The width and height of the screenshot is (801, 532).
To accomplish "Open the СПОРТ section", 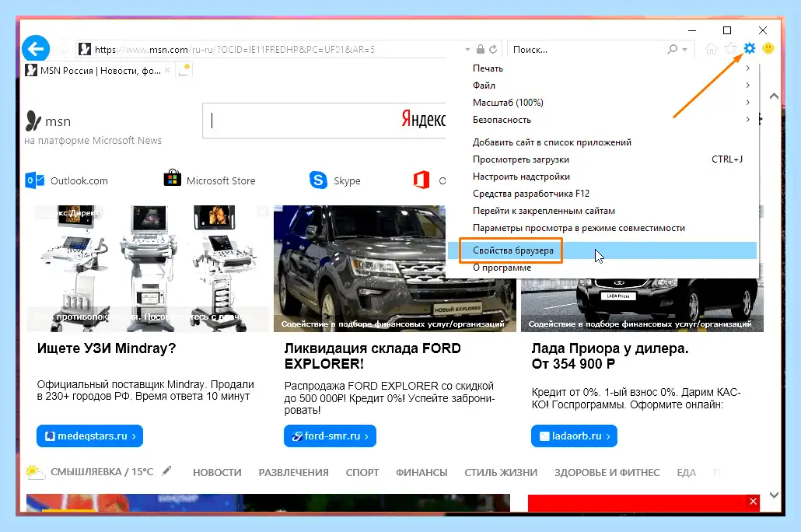I will [x=362, y=473].
